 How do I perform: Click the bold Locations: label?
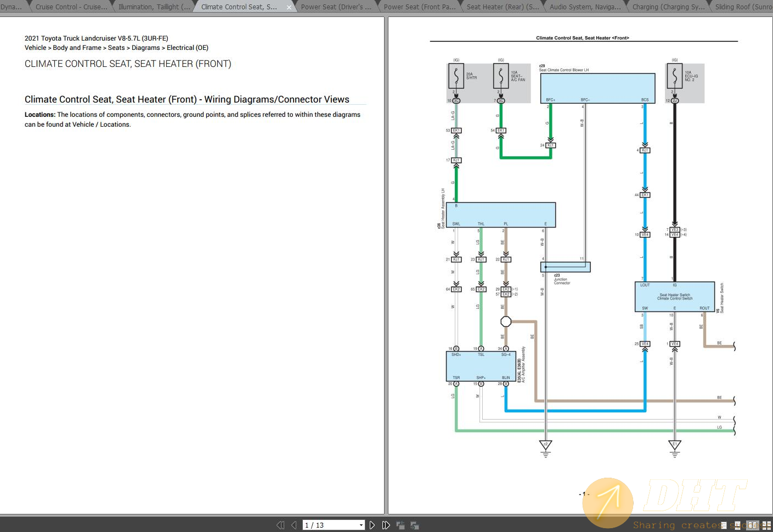pyautogui.click(x=40, y=115)
